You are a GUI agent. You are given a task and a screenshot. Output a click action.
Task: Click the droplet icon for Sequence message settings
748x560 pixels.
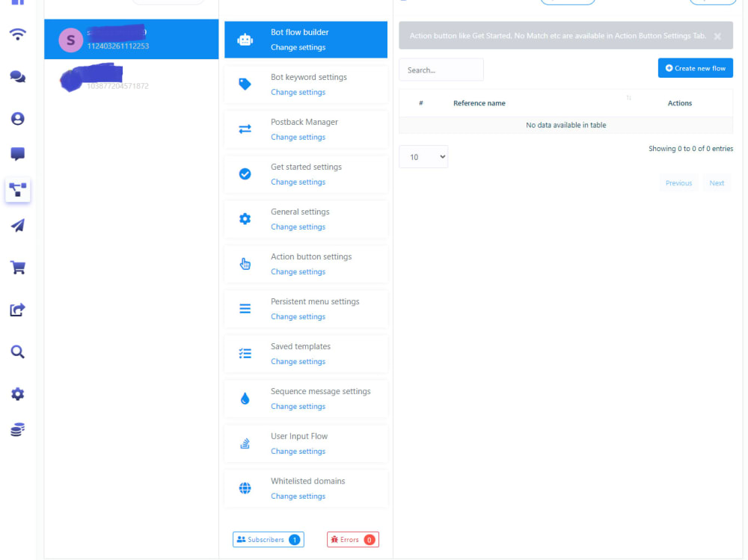245,399
